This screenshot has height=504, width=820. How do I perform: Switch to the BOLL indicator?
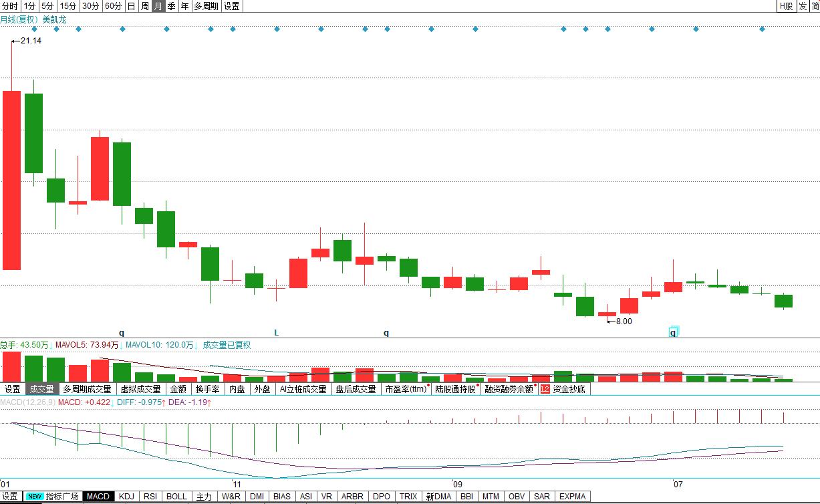[176, 497]
